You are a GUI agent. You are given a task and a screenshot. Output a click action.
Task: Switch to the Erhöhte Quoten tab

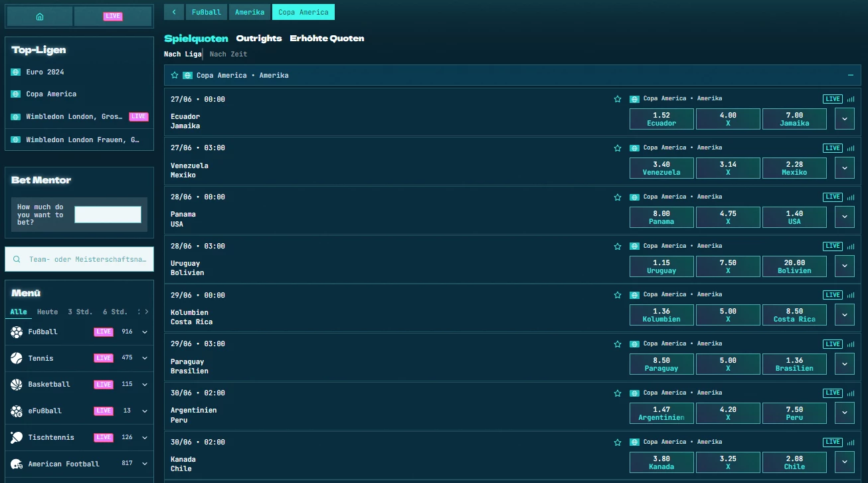click(x=327, y=39)
